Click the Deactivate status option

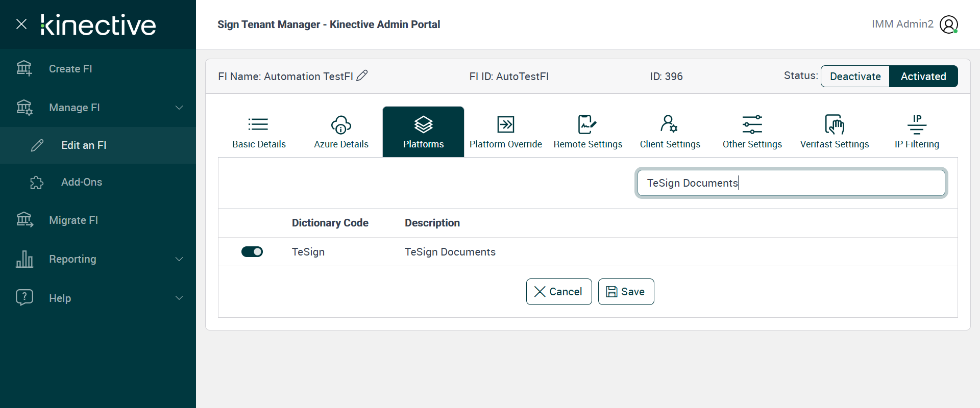click(855, 76)
